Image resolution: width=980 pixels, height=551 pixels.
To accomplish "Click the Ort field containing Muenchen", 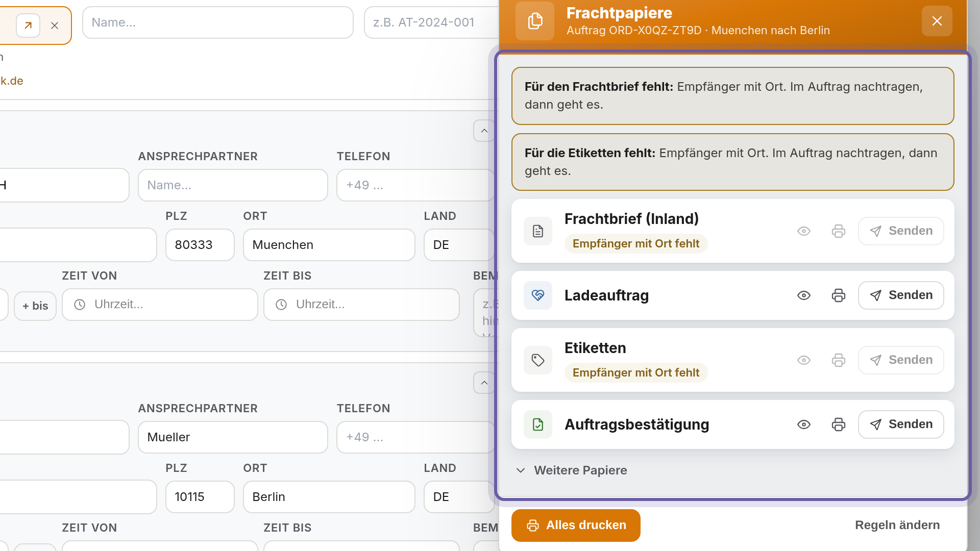I will 329,245.
